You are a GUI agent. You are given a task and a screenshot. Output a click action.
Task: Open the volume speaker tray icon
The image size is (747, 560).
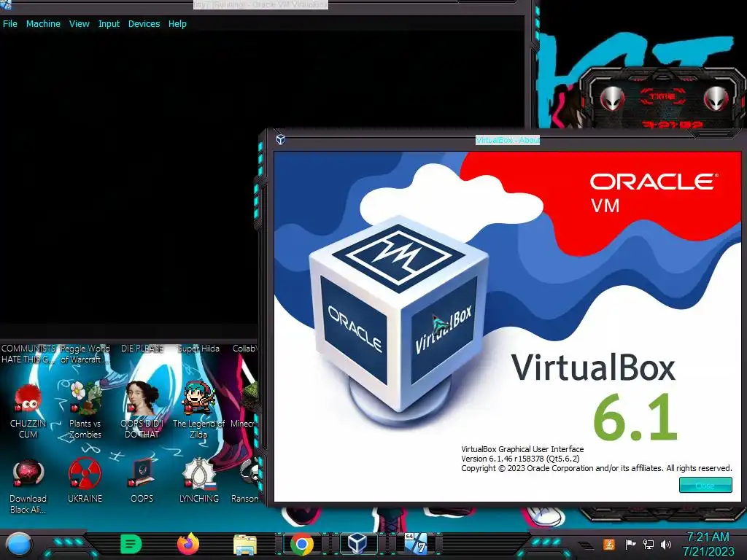[x=666, y=544]
